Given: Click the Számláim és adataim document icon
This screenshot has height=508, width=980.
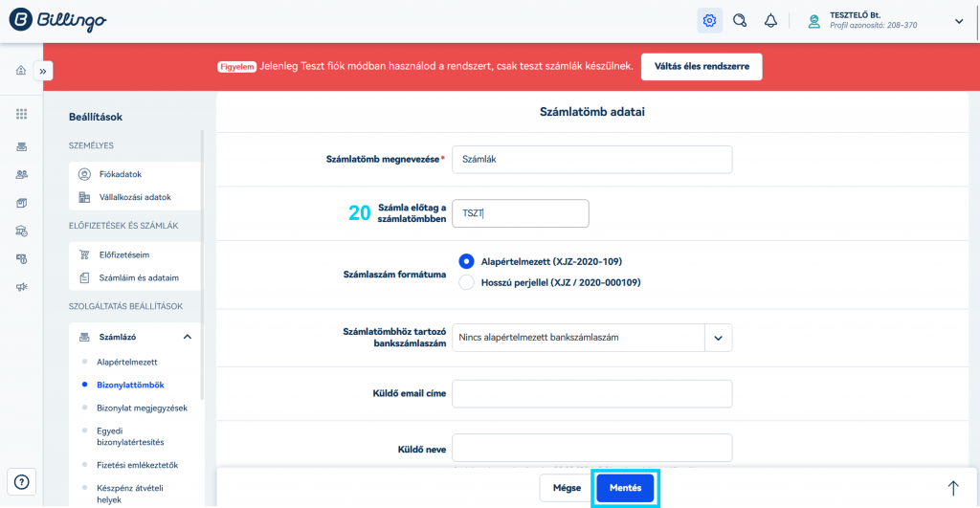Looking at the screenshot, I should pos(84,278).
